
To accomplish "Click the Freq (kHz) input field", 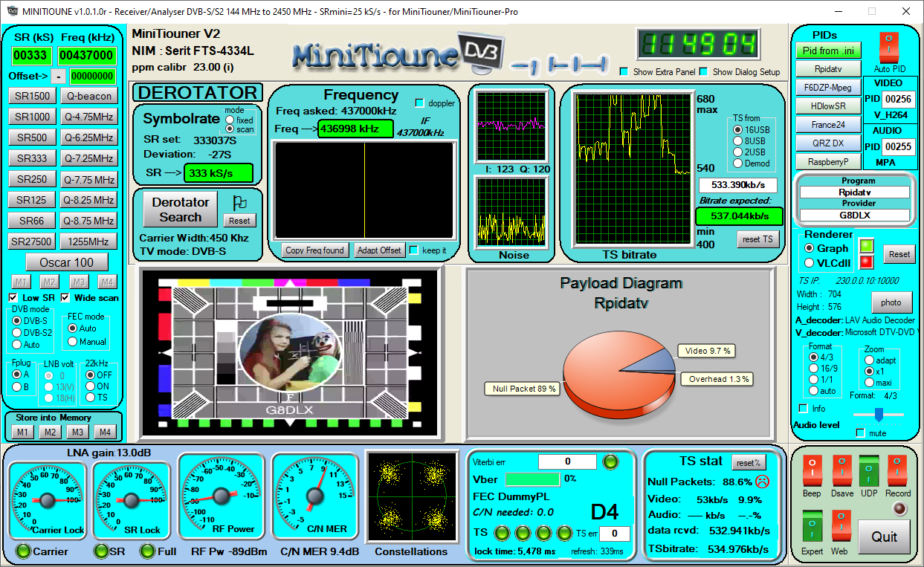I will (87, 56).
